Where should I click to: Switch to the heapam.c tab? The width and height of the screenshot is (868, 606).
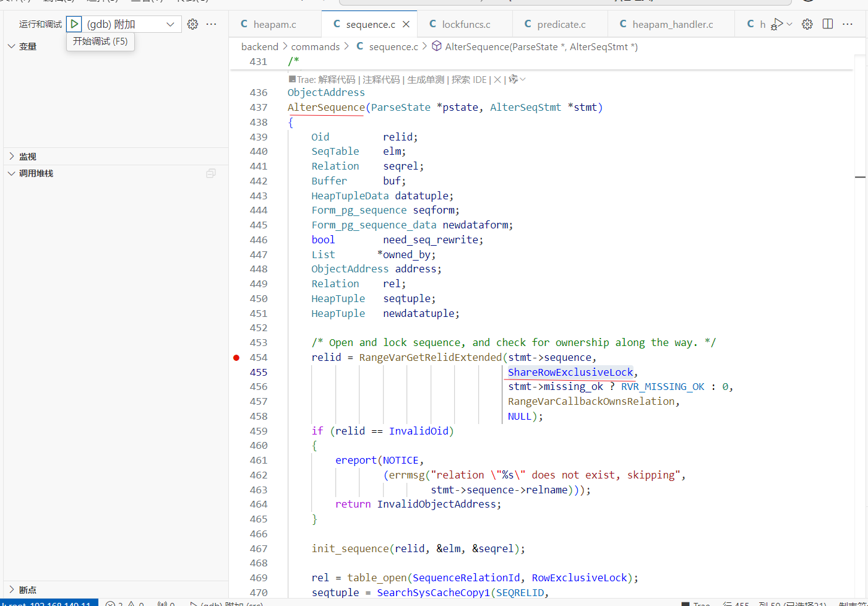pos(275,24)
